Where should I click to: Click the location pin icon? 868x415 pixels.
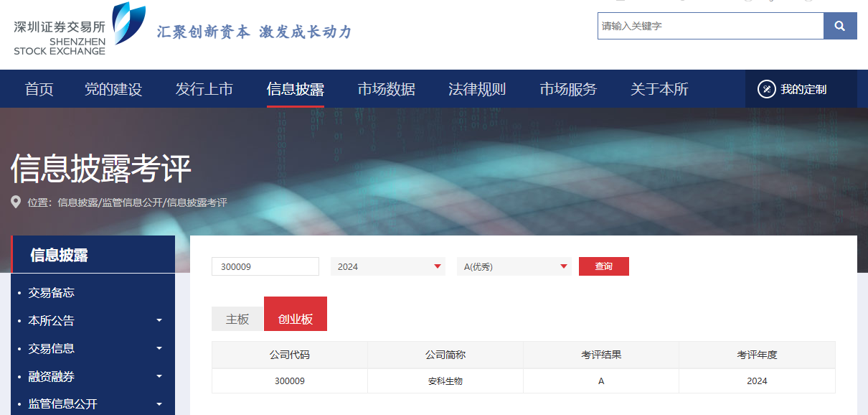pos(16,202)
